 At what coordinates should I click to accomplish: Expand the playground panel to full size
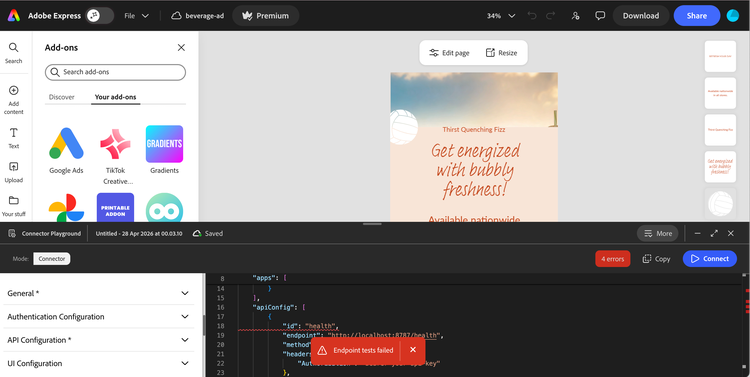click(x=714, y=233)
